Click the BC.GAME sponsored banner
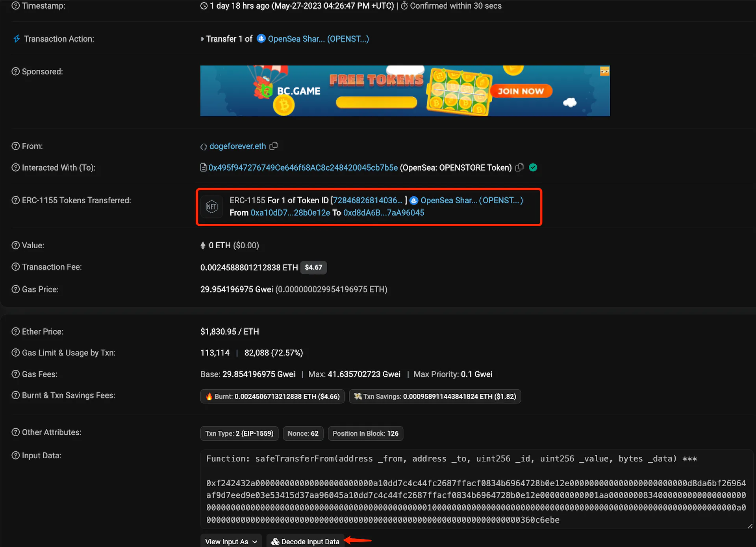 (x=405, y=91)
